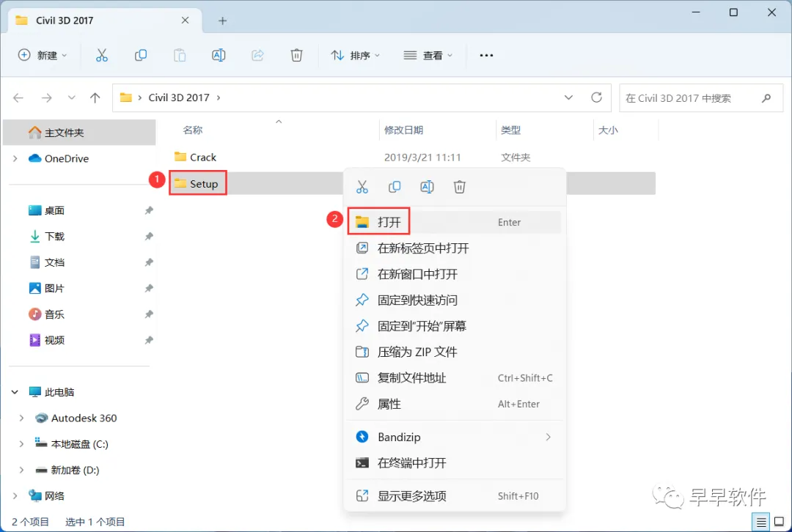Unpin 桌面 from quick access

point(148,210)
